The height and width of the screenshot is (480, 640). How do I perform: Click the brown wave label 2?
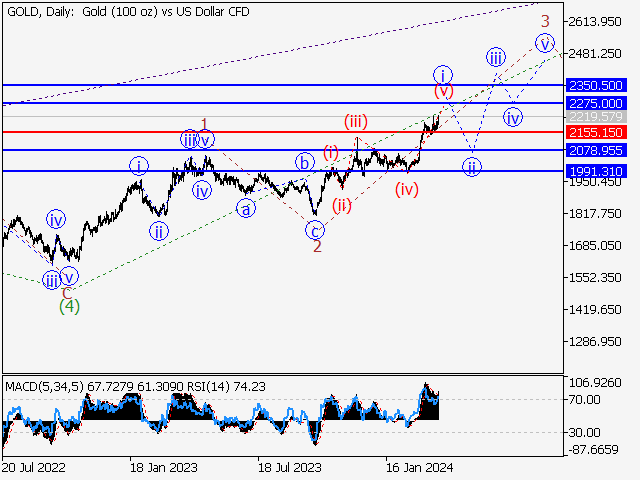[317, 246]
